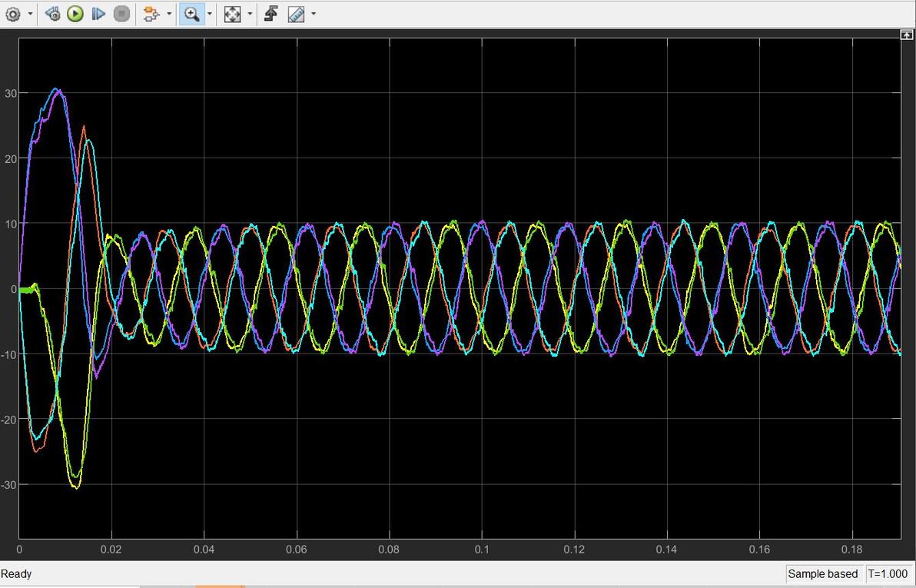
Task: Highlight the Simulink block with the toolbar icon
Action: point(151,14)
